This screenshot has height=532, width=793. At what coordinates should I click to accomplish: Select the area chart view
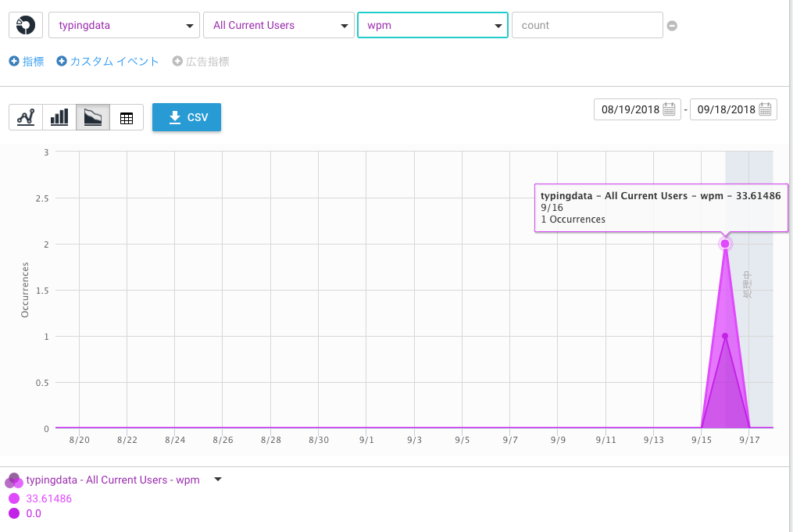(93, 117)
